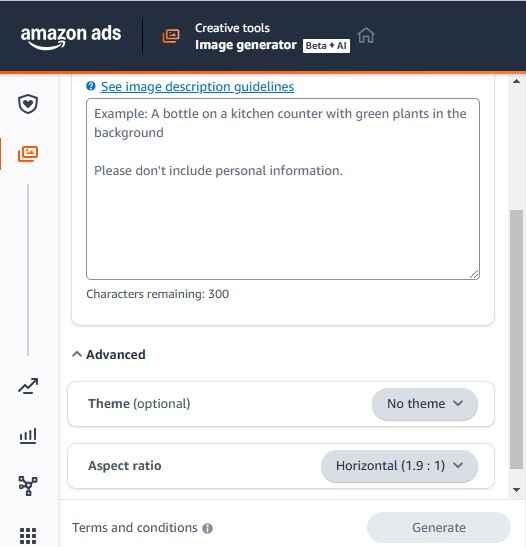Click the vertical scrollbar thumb
Screen dimensions: 526x547
click(x=516, y=339)
